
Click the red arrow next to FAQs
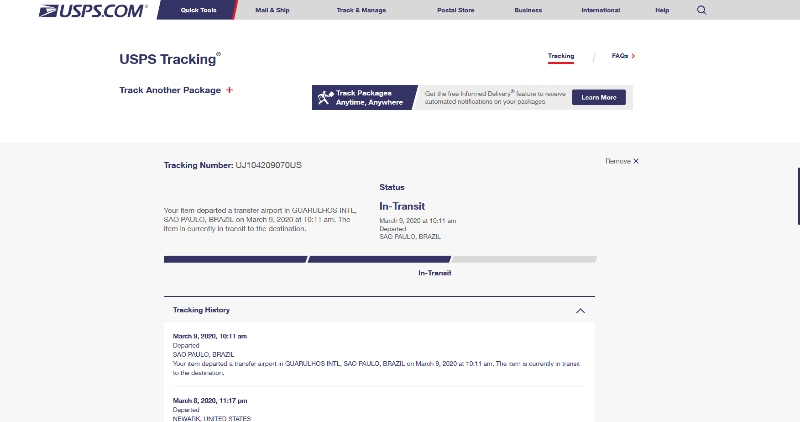coord(634,56)
